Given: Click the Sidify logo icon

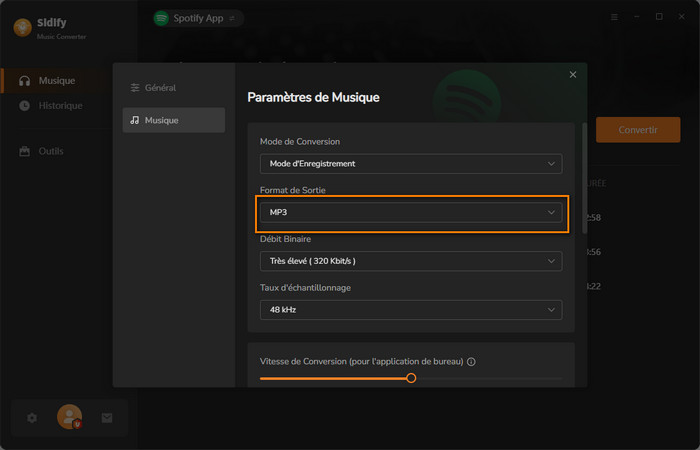Looking at the screenshot, I should tap(22, 27).
